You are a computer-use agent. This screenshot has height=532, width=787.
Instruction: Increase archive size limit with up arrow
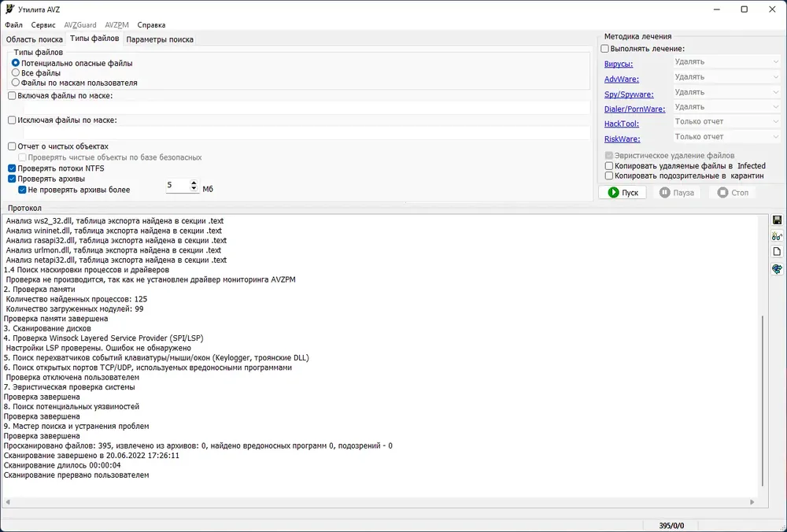point(194,183)
